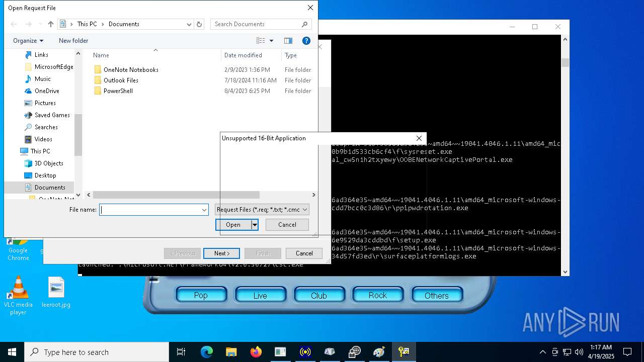Select Desktop in navigation pane
Image resolution: width=644 pixels, height=362 pixels.
click(x=45, y=175)
